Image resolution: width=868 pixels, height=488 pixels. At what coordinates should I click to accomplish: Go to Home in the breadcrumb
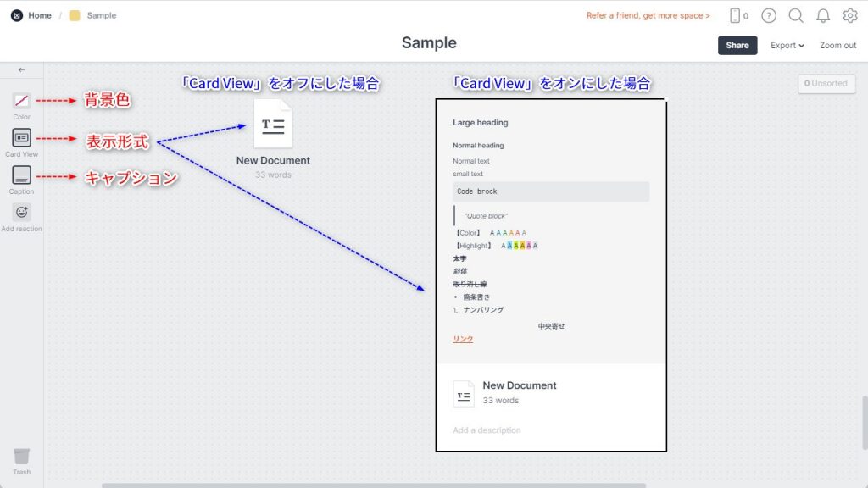pos(40,15)
